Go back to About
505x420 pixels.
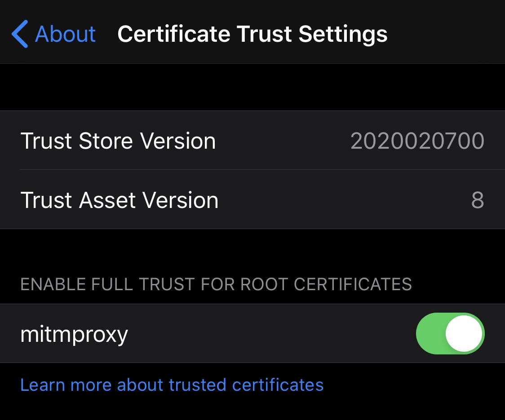[53, 34]
